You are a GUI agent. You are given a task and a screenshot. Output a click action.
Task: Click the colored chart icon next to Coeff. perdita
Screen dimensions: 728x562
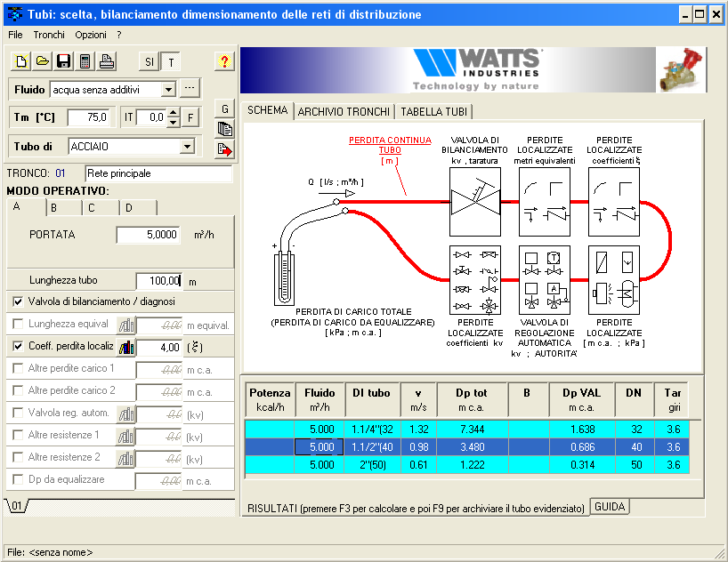click(x=125, y=347)
